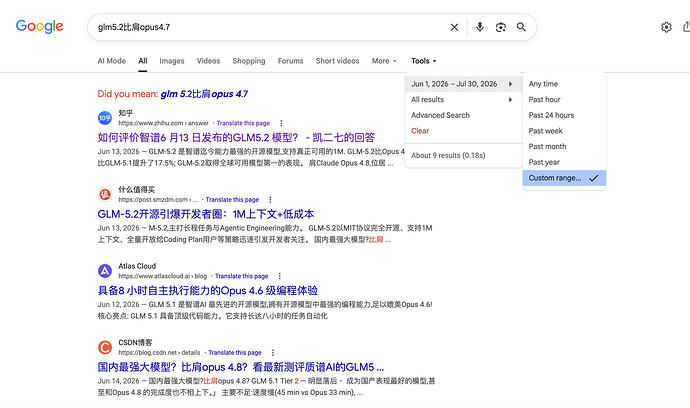Open Advanced Search
690x408 pixels.
pos(440,115)
